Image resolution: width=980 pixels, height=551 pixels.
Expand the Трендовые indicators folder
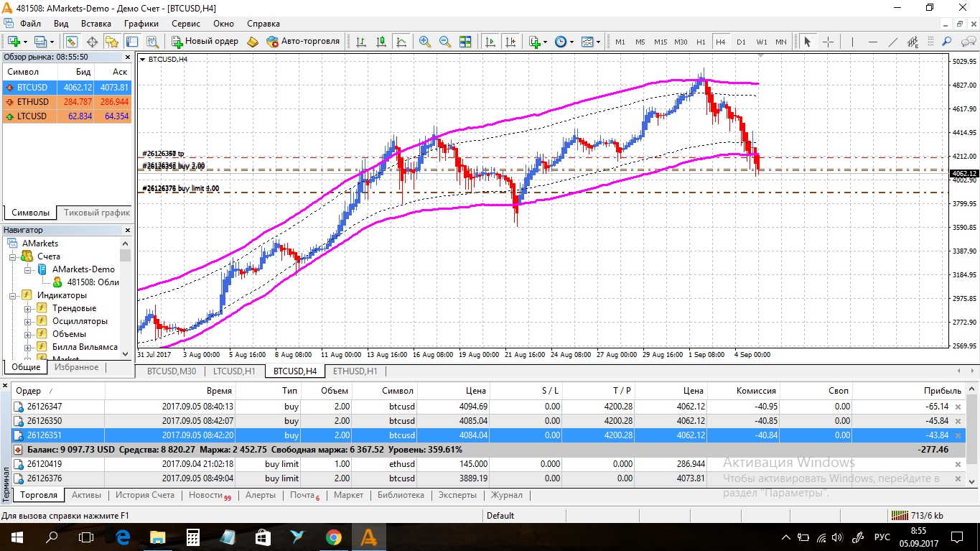click(28, 308)
